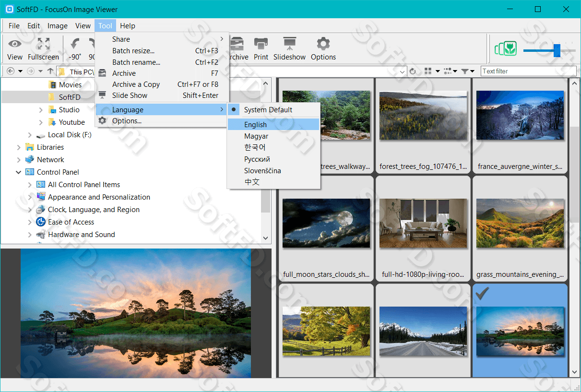581x392 pixels.
Task: Click the FocusOn app icon in title bar
Action: click(x=9, y=9)
